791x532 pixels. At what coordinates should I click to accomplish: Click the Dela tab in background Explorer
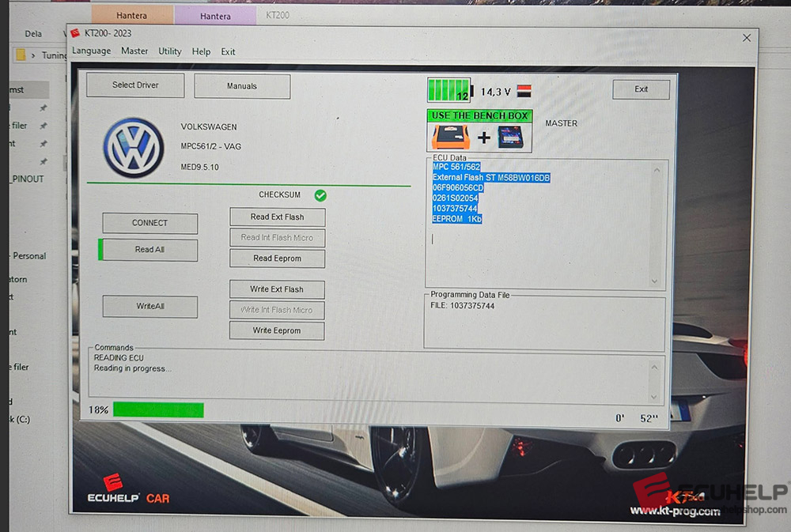[x=33, y=34]
